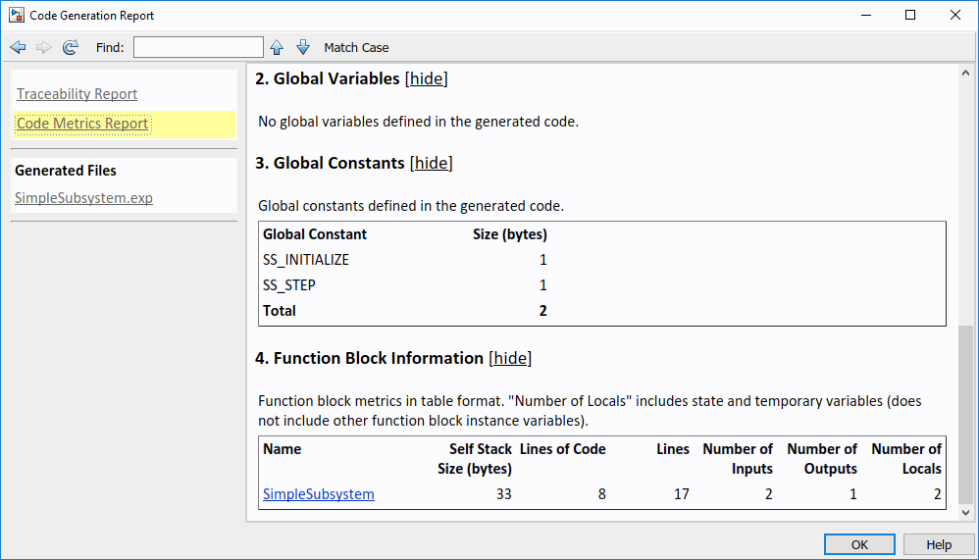Click the vertical scrollbar thumb
Screen dimensions: 979x560
click(967, 414)
